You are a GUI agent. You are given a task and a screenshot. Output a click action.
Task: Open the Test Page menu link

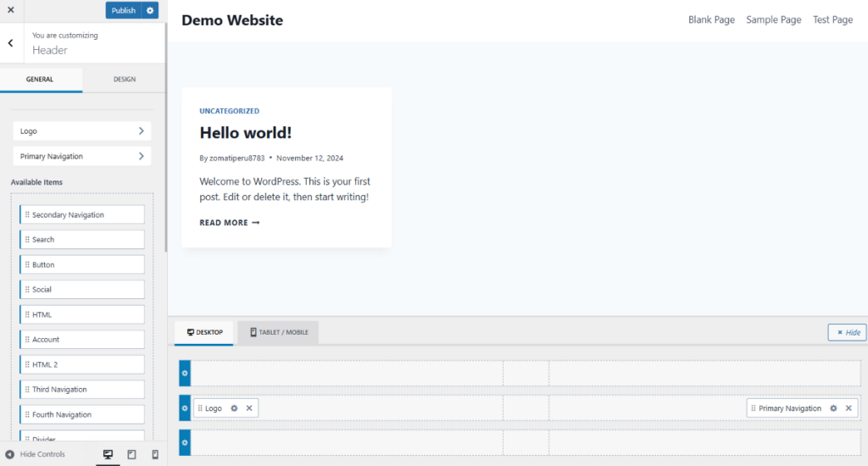click(x=832, y=20)
